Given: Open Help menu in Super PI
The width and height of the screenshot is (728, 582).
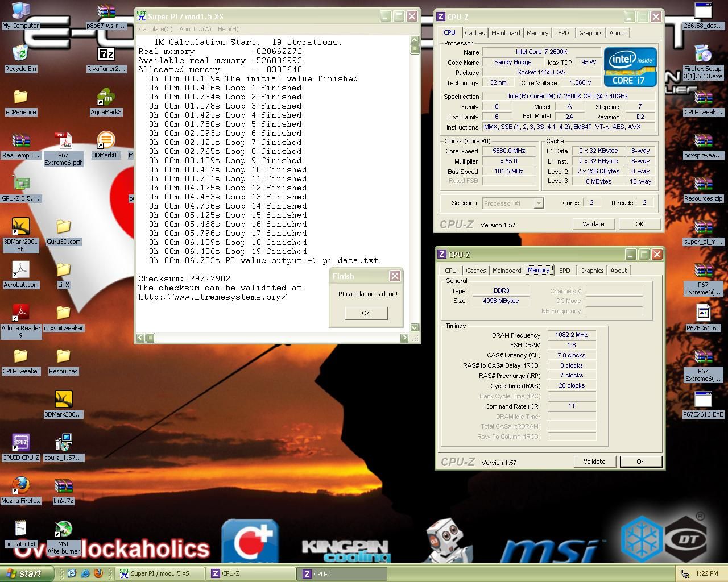Looking at the screenshot, I should 228,29.
